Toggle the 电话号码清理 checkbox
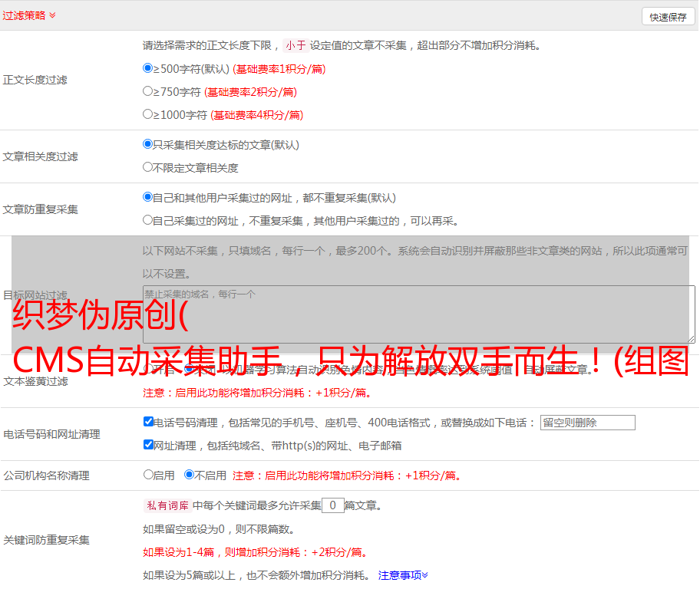Image resolution: width=700 pixels, height=589 pixels. [148, 422]
